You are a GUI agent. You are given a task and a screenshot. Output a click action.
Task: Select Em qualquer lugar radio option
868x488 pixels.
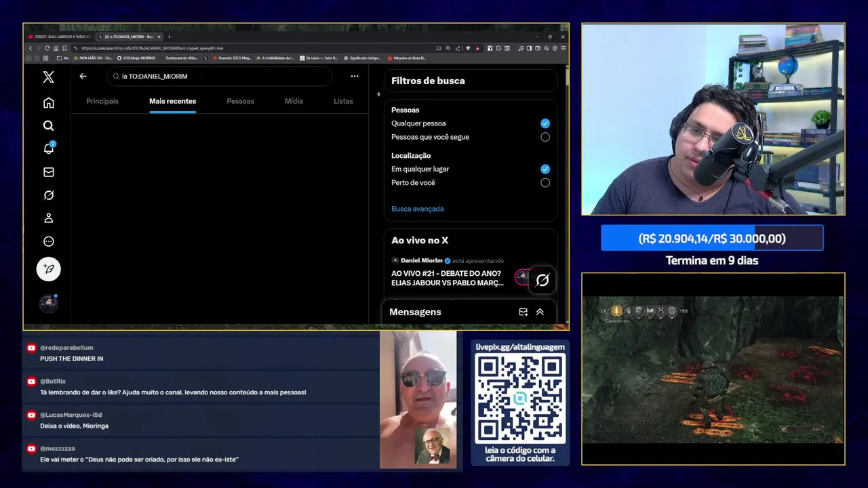pyautogui.click(x=545, y=169)
